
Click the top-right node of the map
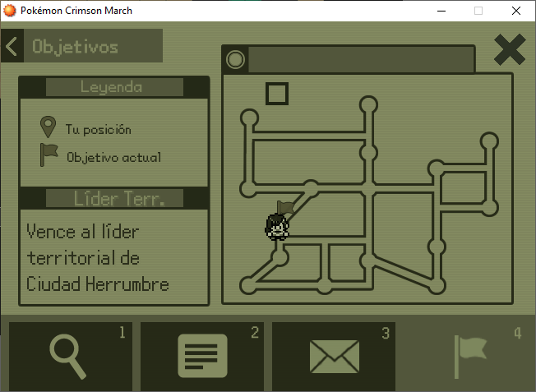pos(490,141)
